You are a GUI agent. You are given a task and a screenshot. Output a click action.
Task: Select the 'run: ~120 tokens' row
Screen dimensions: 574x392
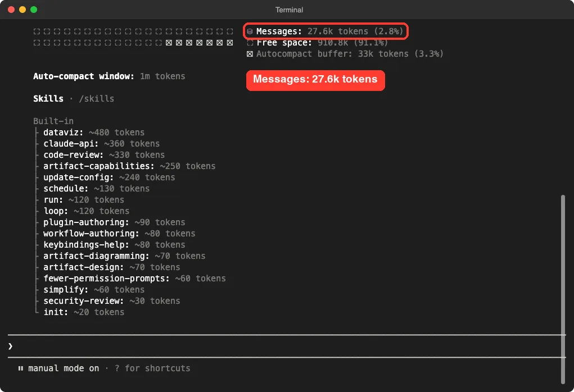83,200
